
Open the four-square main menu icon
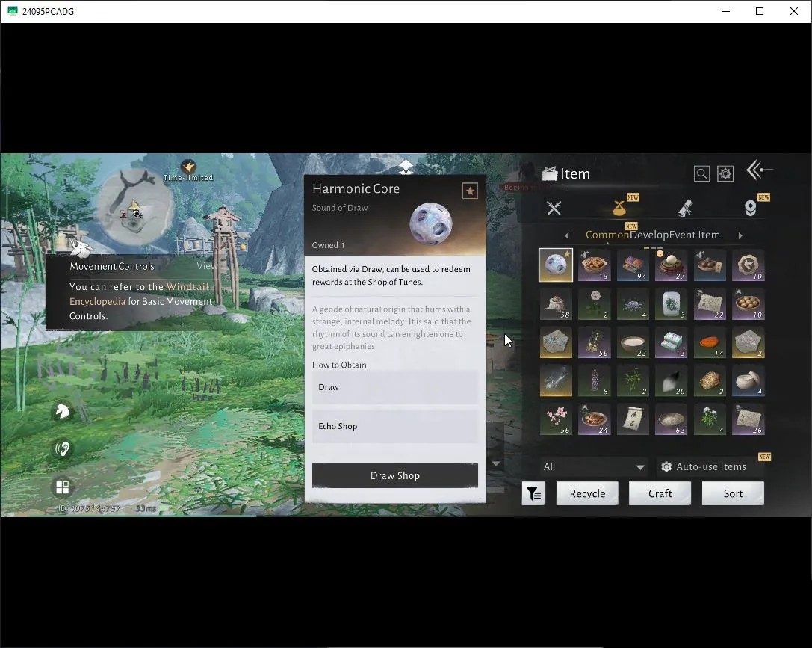point(62,487)
